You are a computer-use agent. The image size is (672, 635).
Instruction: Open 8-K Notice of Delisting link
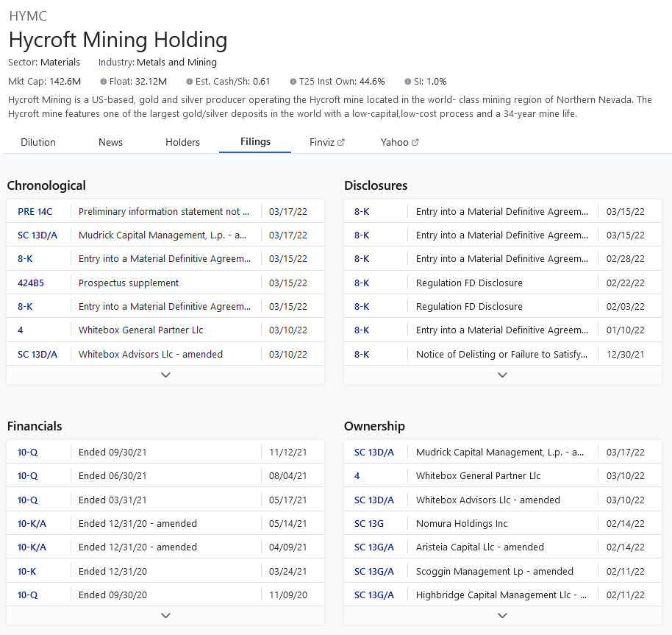pyautogui.click(x=362, y=355)
